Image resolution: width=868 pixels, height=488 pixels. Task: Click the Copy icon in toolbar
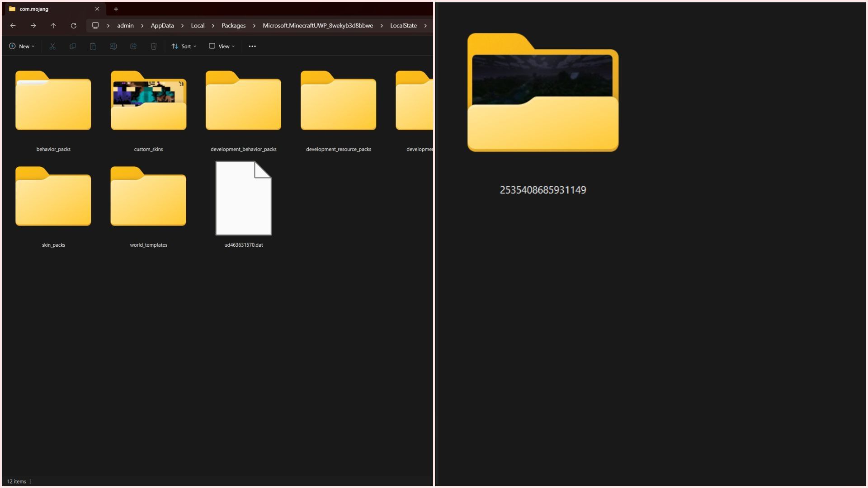(x=73, y=46)
